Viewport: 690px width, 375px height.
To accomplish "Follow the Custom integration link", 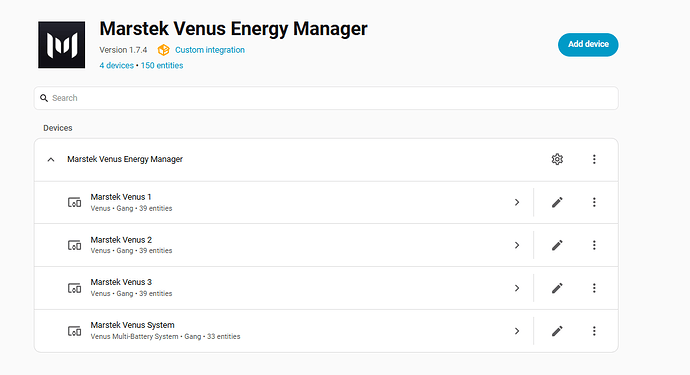I will pyautogui.click(x=210, y=50).
